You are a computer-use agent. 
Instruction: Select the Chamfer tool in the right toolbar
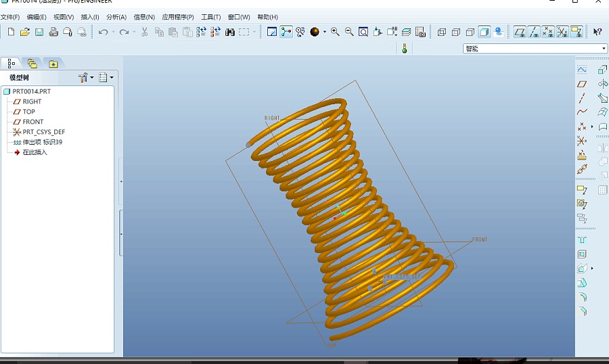click(582, 311)
